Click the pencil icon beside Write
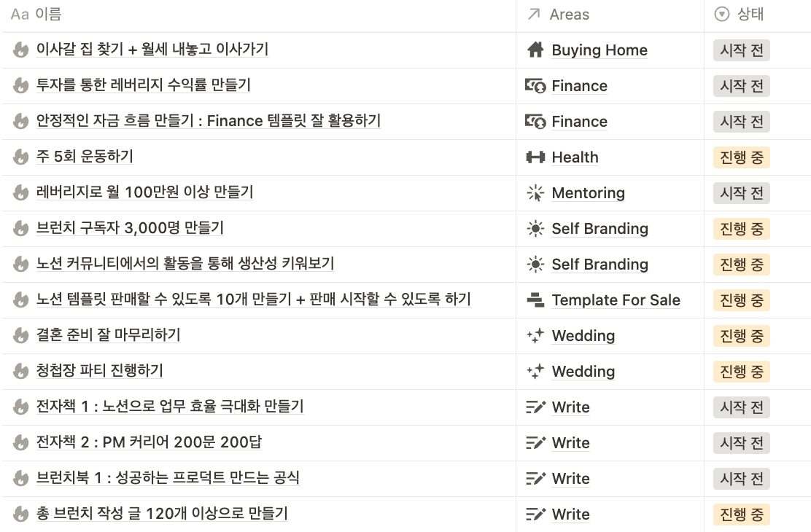 tap(535, 407)
